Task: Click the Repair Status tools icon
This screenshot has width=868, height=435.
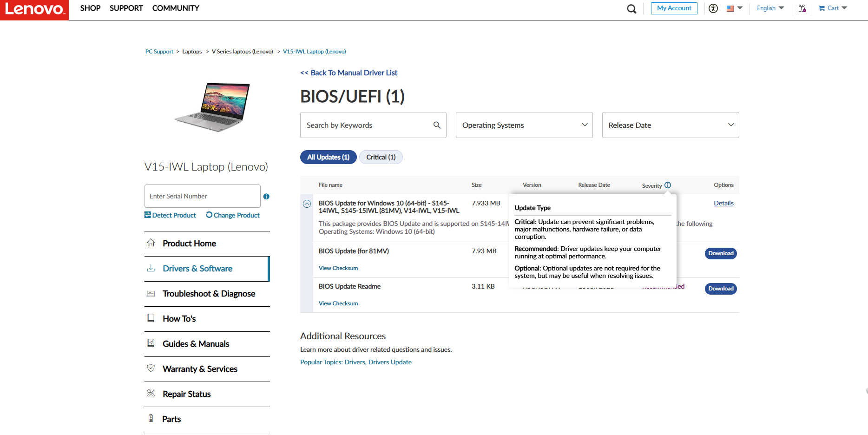Action: [151, 393]
